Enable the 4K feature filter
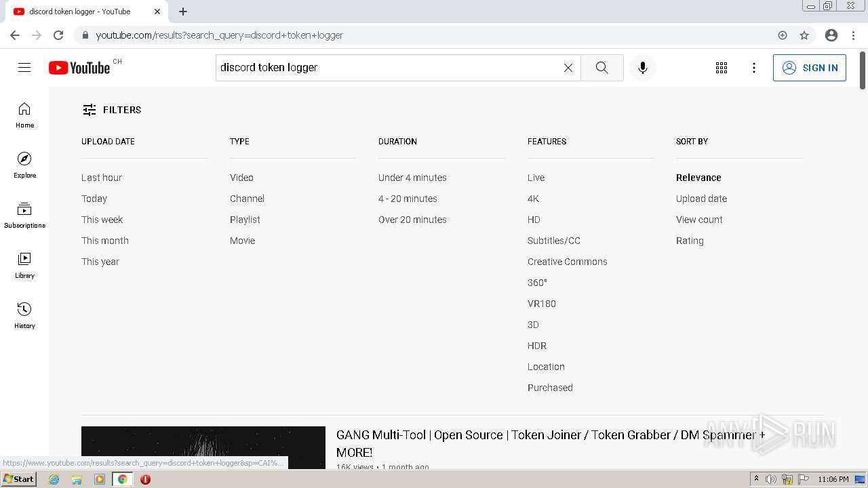The width and height of the screenshot is (868, 488). click(534, 199)
